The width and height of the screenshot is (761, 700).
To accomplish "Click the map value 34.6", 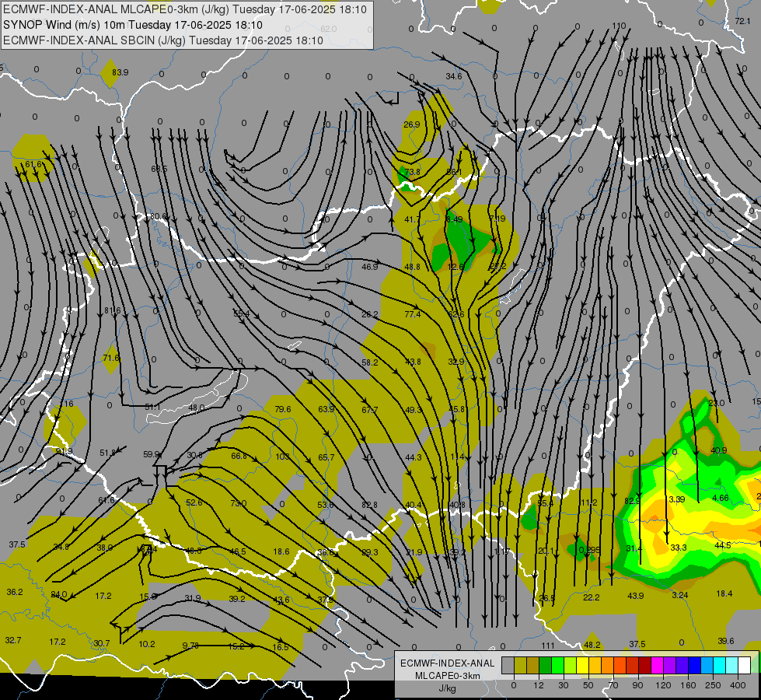I will pos(454,76).
